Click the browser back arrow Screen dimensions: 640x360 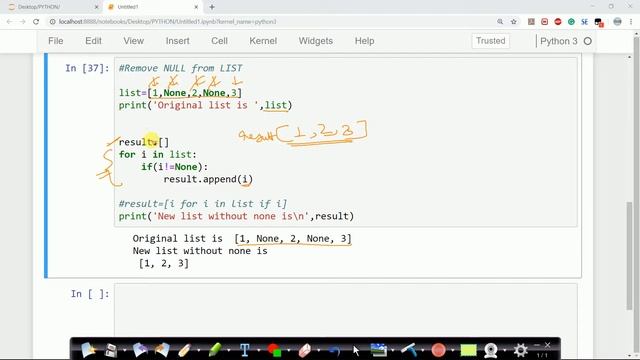tap(9, 22)
